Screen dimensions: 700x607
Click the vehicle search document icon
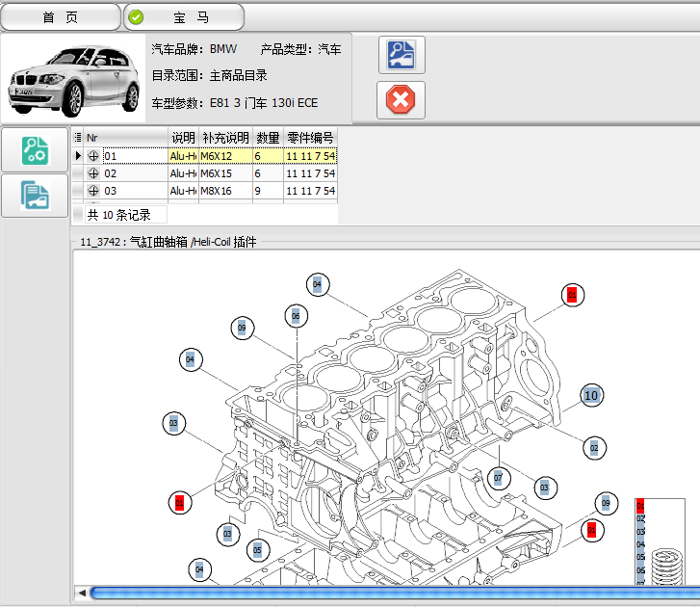[402, 55]
